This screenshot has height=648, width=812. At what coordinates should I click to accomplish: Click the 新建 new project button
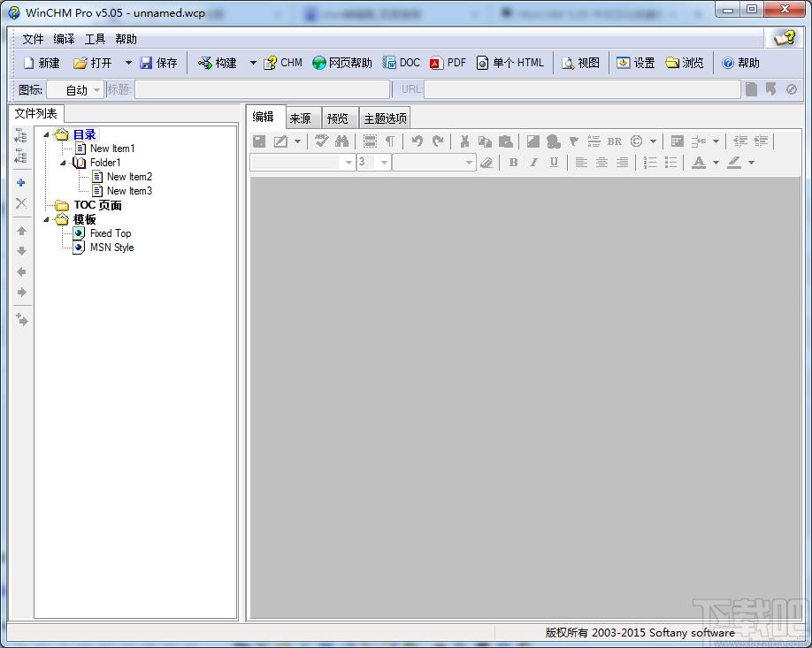[41, 63]
